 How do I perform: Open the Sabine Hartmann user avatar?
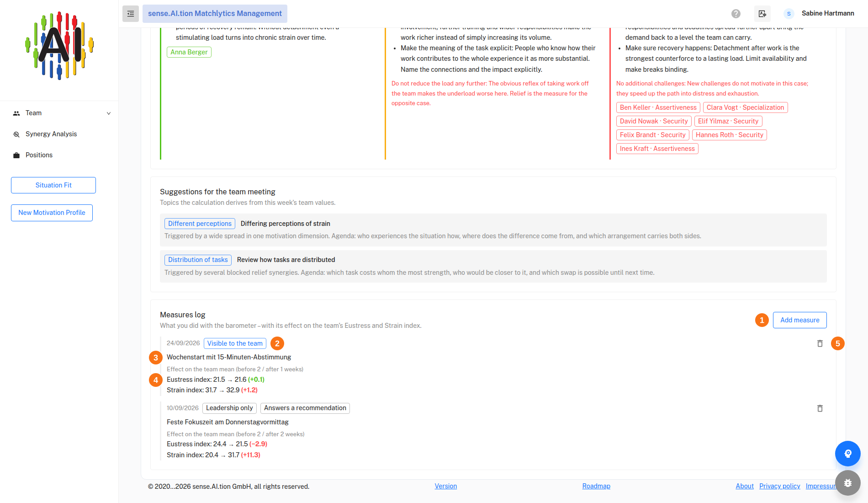(x=789, y=14)
